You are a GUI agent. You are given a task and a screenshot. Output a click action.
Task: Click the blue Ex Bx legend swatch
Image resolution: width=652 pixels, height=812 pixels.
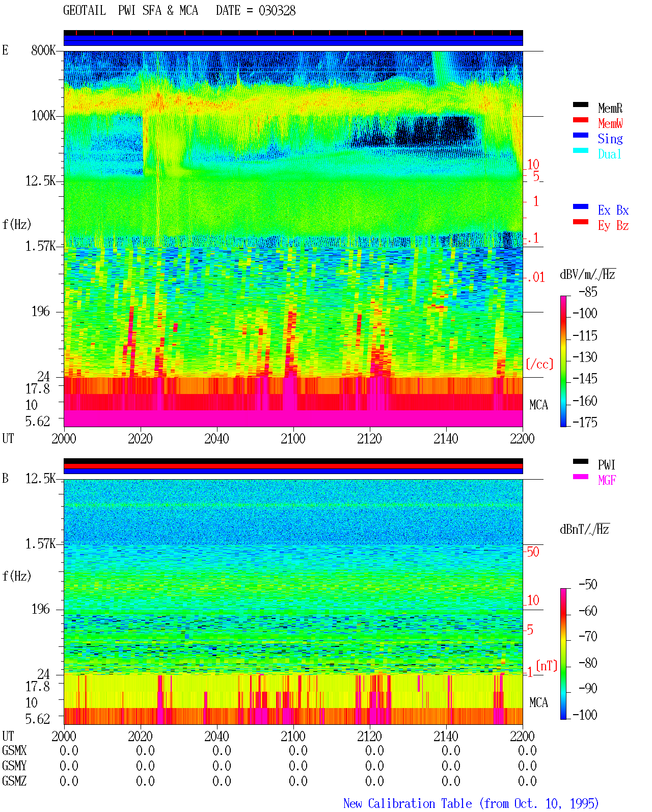(581, 206)
